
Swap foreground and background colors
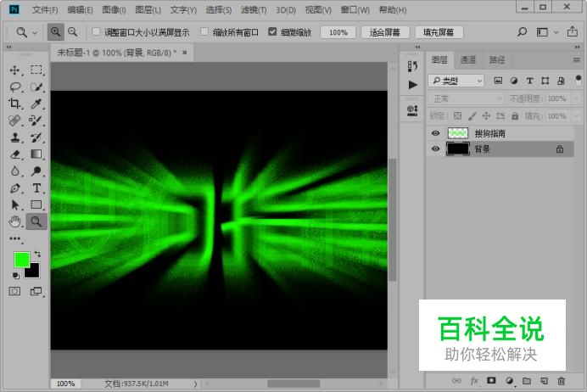coord(37,255)
